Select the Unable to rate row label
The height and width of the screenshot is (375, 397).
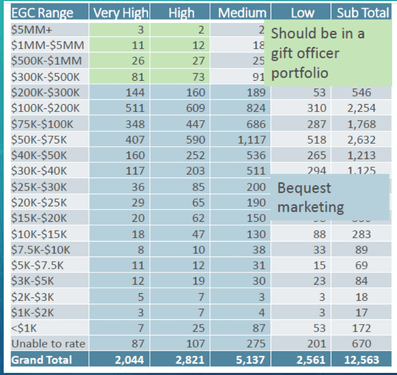pos(49,344)
